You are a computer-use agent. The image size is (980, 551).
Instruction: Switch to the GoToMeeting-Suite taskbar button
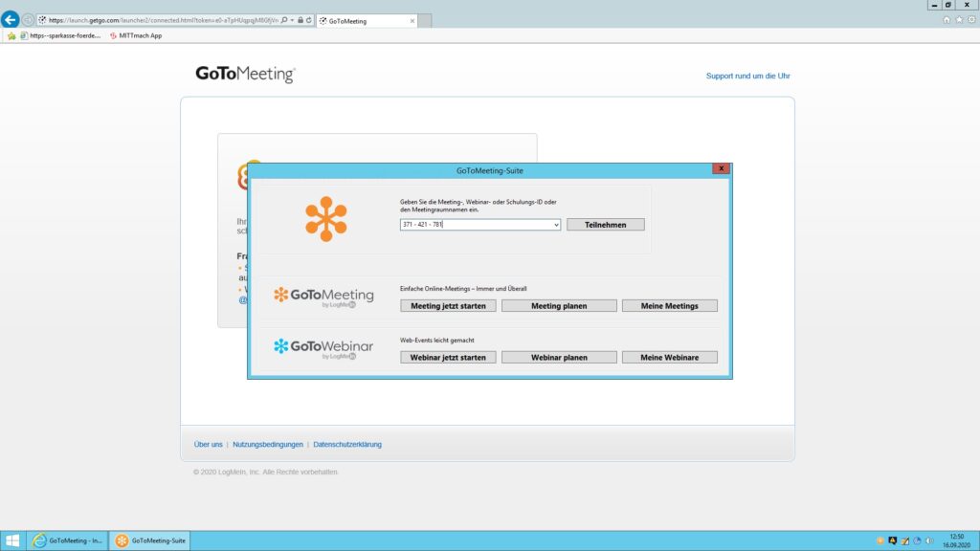pos(150,540)
